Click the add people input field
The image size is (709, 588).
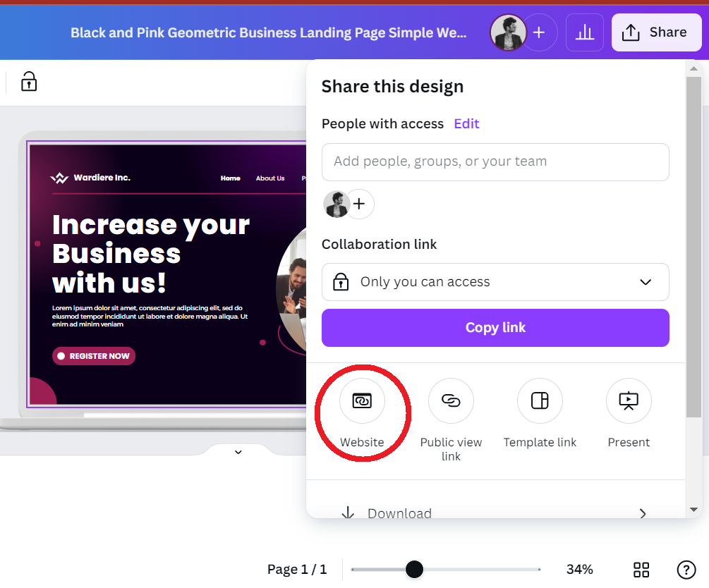495,162
